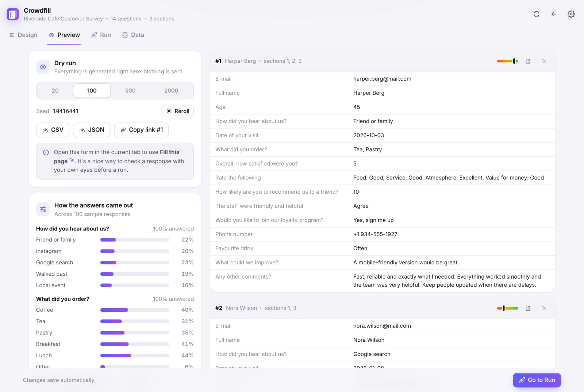The height and width of the screenshot is (392, 584).
Task: Click 'A mobile-friendly version would be great.' answer
Action: (406, 263)
